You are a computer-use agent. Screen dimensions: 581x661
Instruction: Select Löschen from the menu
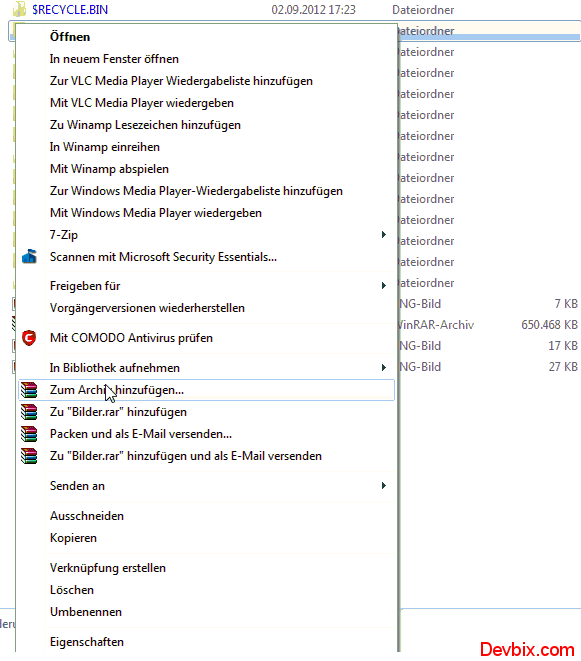tap(207, 590)
